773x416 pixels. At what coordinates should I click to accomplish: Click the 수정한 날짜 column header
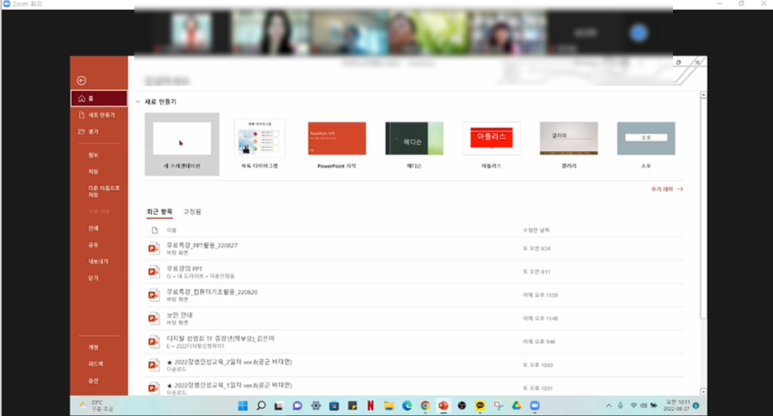tap(536, 230)
